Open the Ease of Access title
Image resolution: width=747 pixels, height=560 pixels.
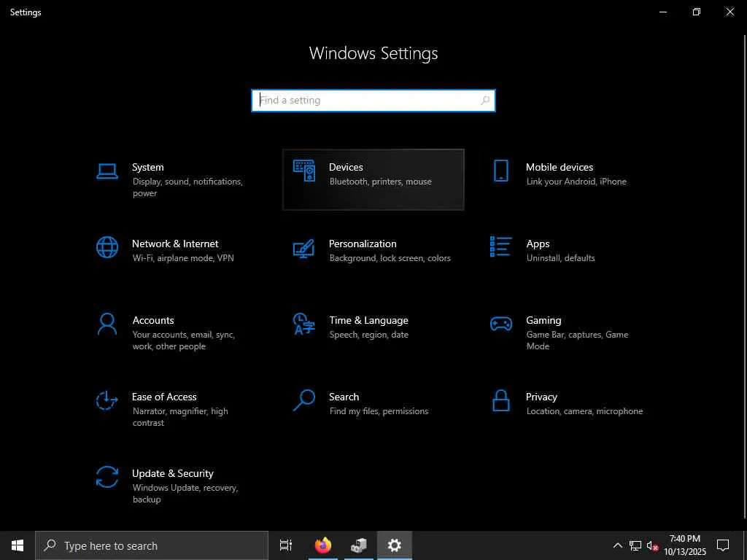click(164, 397)
